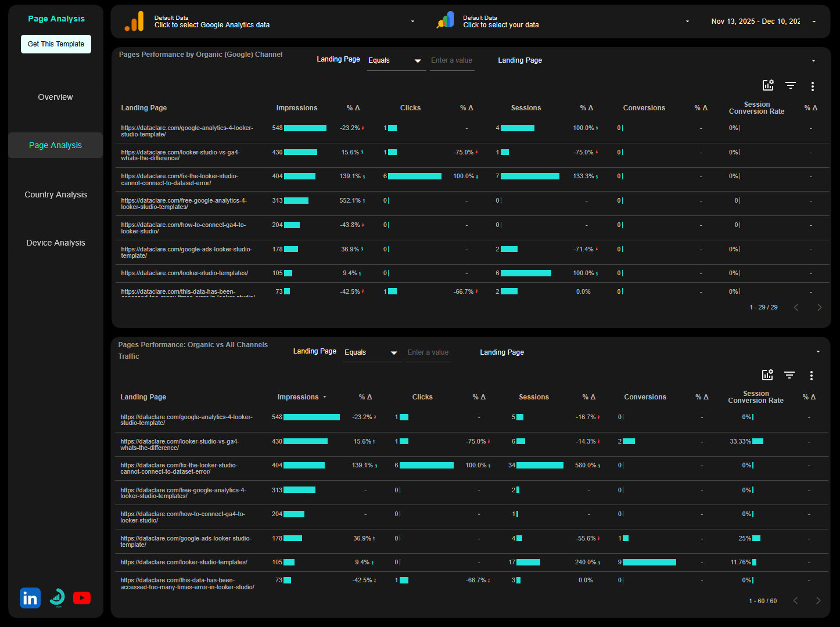Screen dimensions: 840x627
Task: Select the filter icon above the organic channel table
Action: (x=791, y=85)
